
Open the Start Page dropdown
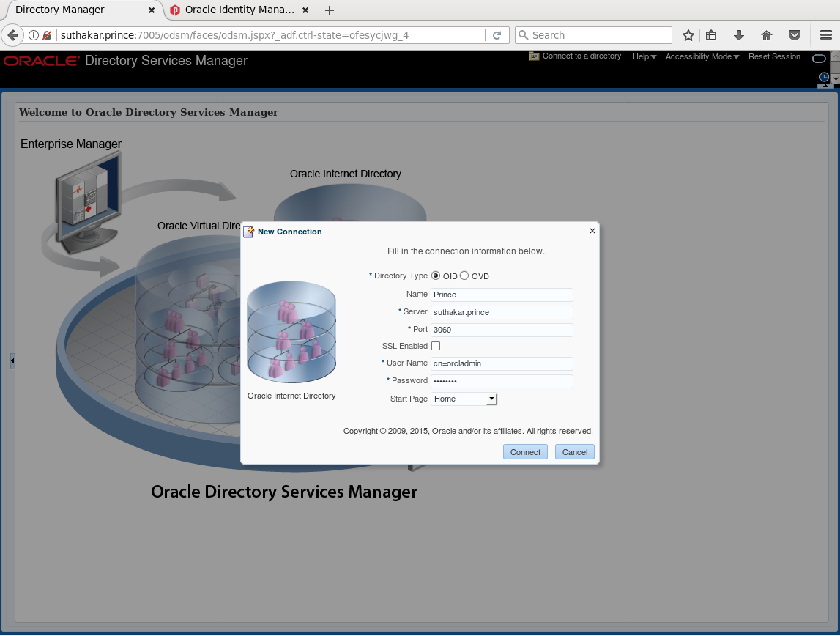tap(491, 399)
